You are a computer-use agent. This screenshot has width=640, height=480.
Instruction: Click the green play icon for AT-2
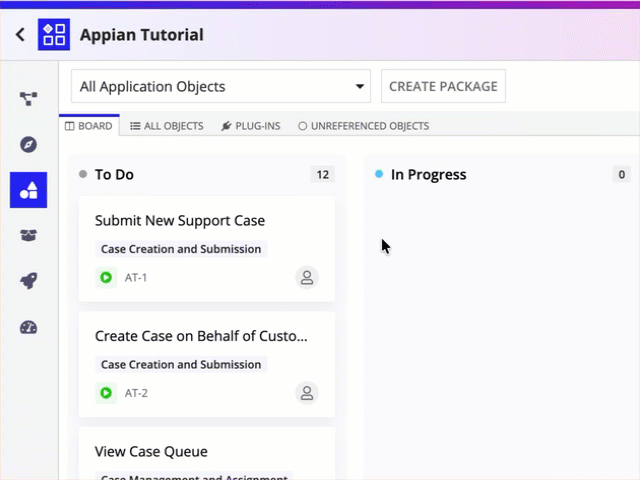click(106, 393)
